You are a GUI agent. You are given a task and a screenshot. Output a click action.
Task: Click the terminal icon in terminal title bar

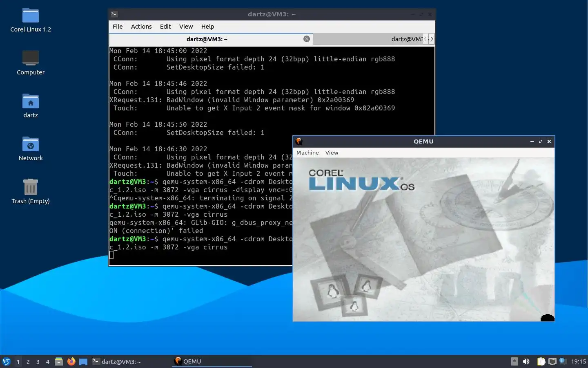click(114, 14)
